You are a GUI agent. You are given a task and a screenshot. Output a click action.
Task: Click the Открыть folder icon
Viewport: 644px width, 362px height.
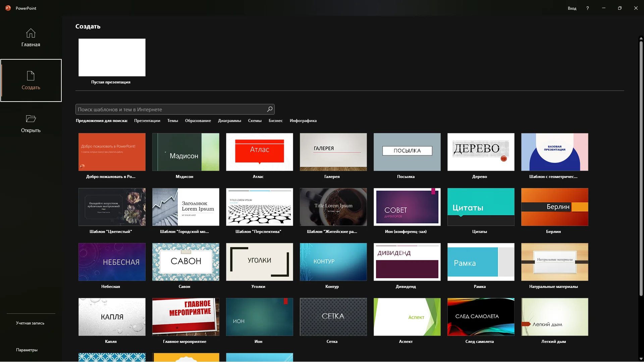31,119
